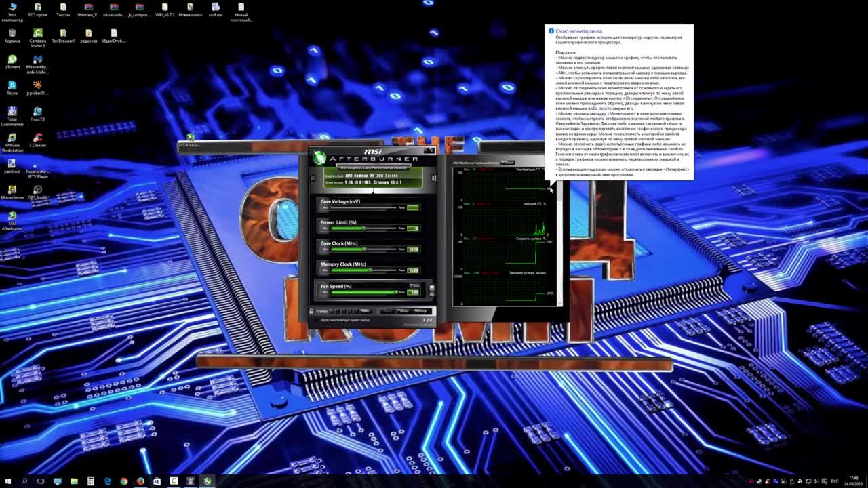Launch the OBS Studio shortcut

click(x=38, y=192)
